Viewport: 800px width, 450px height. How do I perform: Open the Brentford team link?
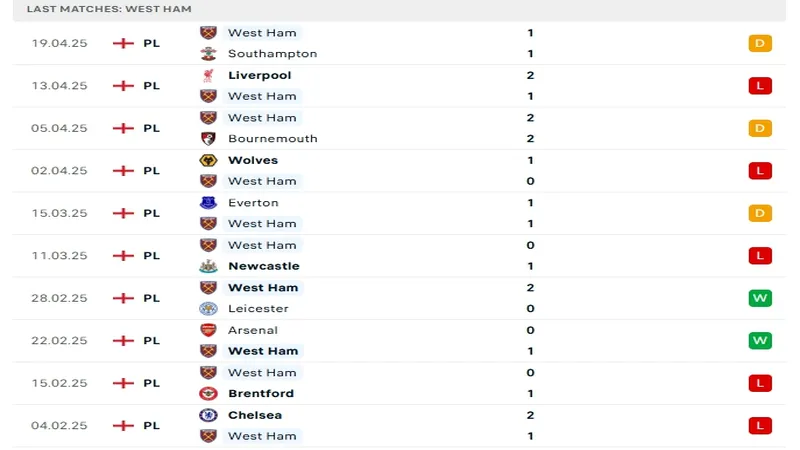click(261, 394)
